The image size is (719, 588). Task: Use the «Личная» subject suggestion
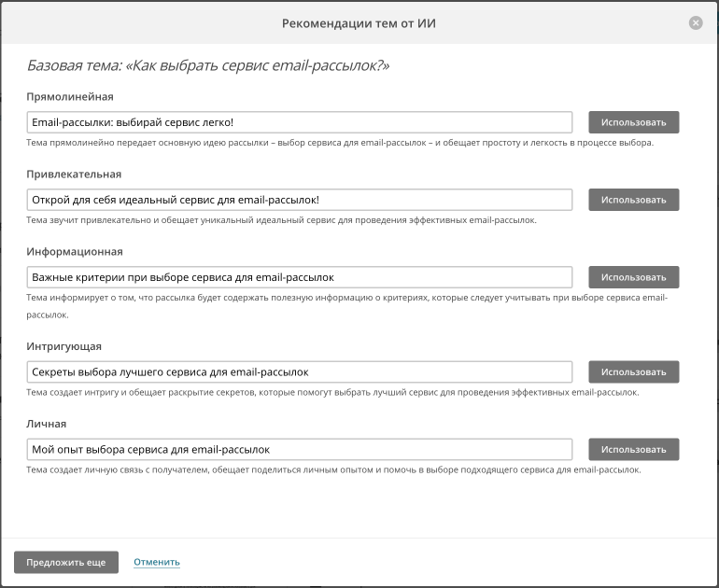[633, 449]
